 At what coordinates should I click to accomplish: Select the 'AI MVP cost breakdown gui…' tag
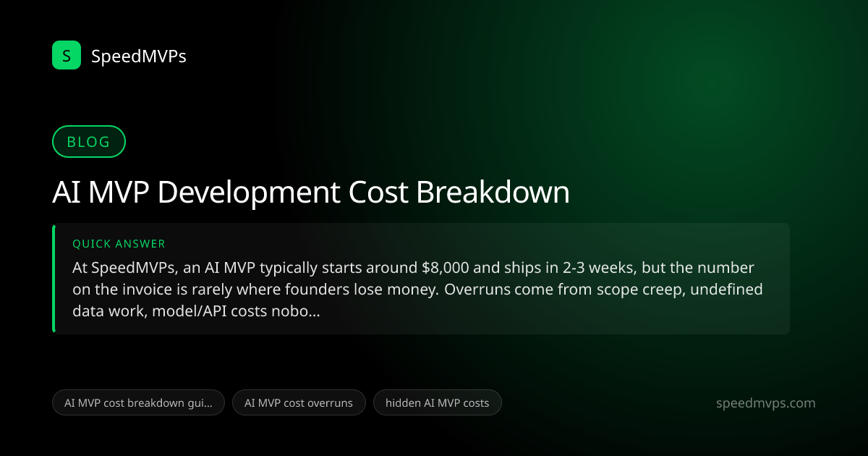click(138, 402)
